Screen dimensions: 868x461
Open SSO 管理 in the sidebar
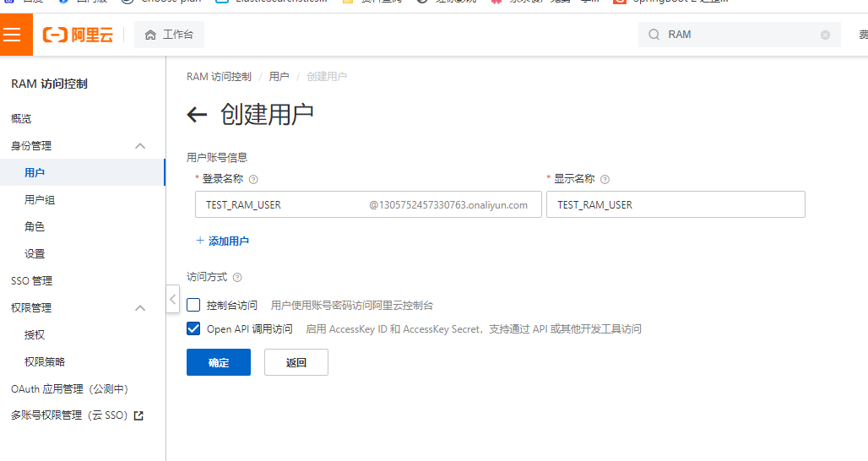[31, 280]
